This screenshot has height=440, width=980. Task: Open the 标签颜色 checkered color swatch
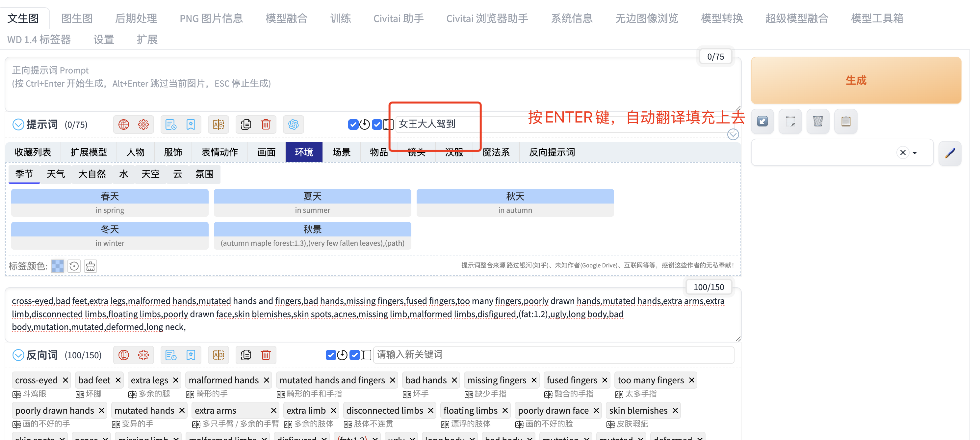click(58, 266)
